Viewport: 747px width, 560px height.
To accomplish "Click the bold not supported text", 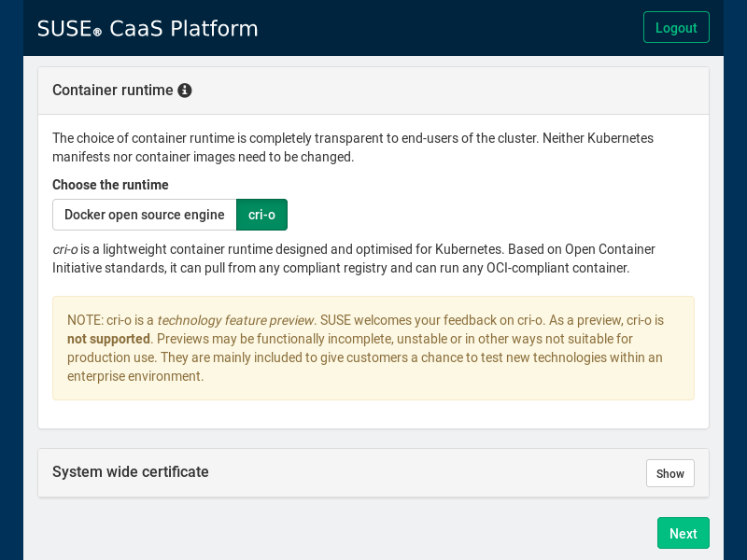I will pyautogui.click(x=108, y=339).
